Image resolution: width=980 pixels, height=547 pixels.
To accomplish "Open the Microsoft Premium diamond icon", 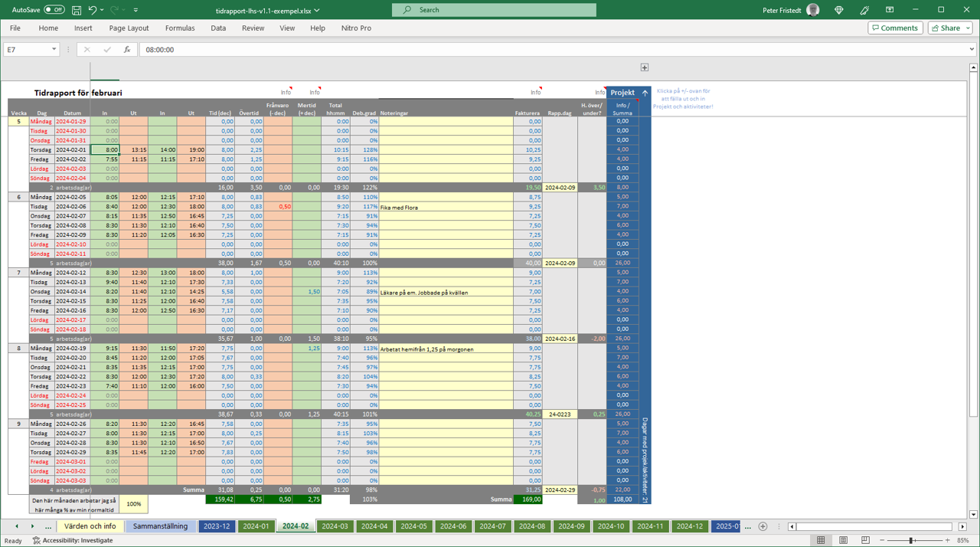I will (x=839, y=10).
